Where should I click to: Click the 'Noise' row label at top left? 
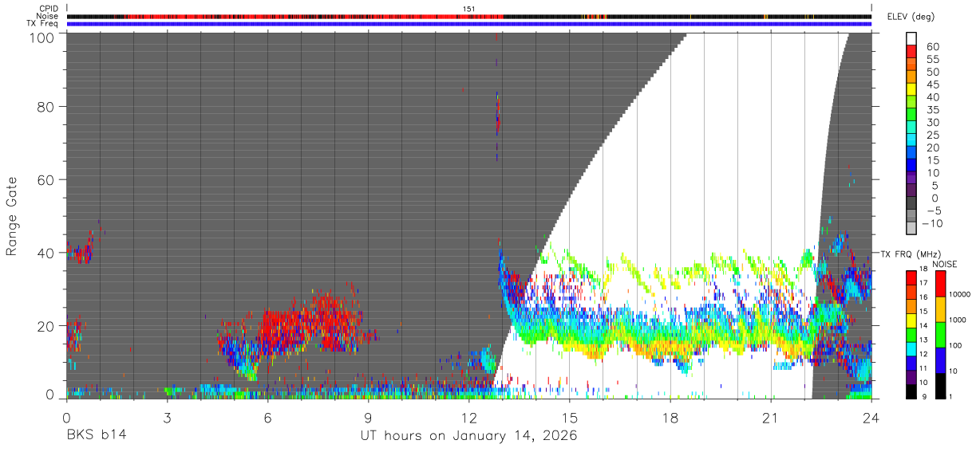tap(46, 16)
